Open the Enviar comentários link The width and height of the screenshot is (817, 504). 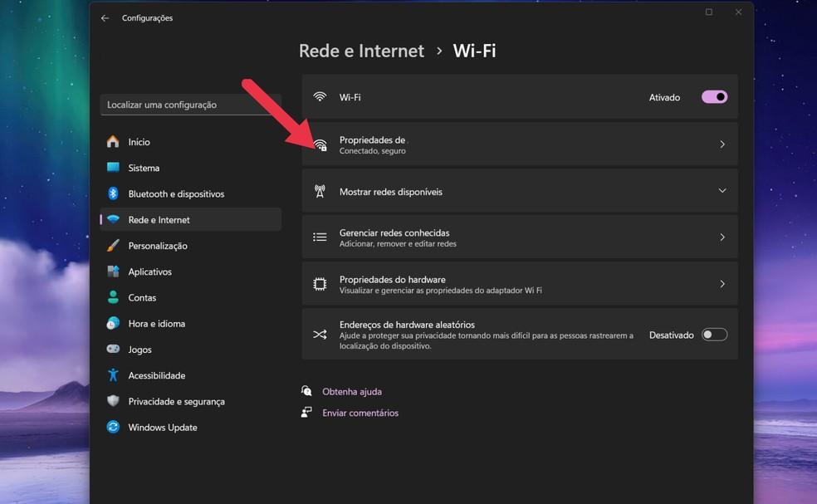(x=360, y=413)
